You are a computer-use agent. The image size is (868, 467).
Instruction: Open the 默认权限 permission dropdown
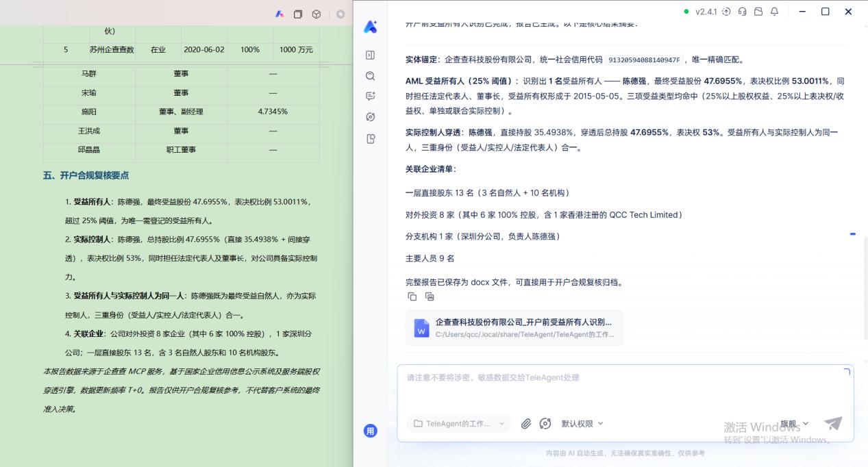582,424
